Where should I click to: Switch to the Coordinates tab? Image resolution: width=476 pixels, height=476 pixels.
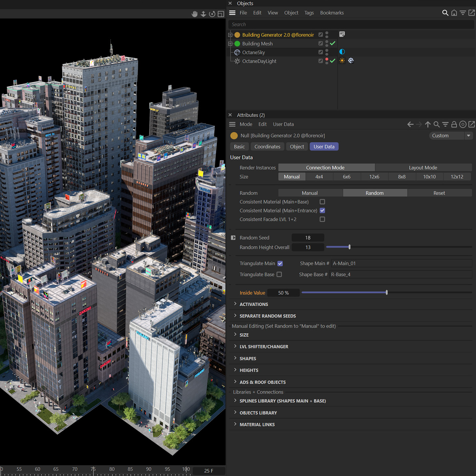point(267,146)
